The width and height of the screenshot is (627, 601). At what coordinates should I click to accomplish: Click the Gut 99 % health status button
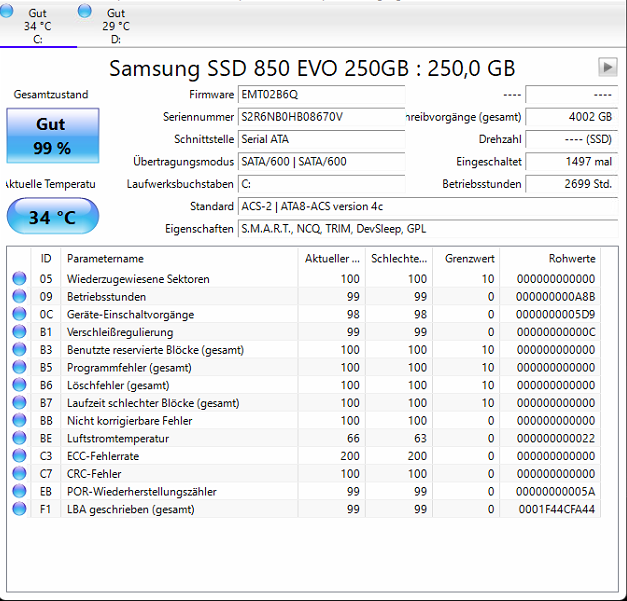(x=53, y=136)
